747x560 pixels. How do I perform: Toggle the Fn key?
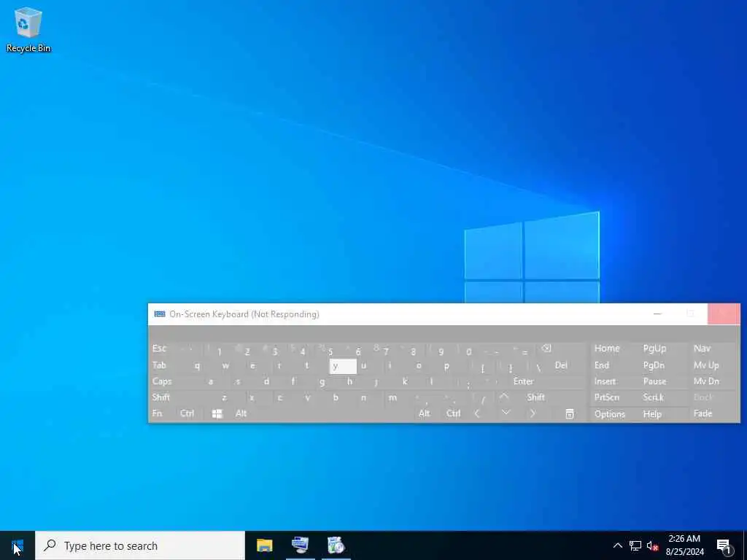pos(157,413)
